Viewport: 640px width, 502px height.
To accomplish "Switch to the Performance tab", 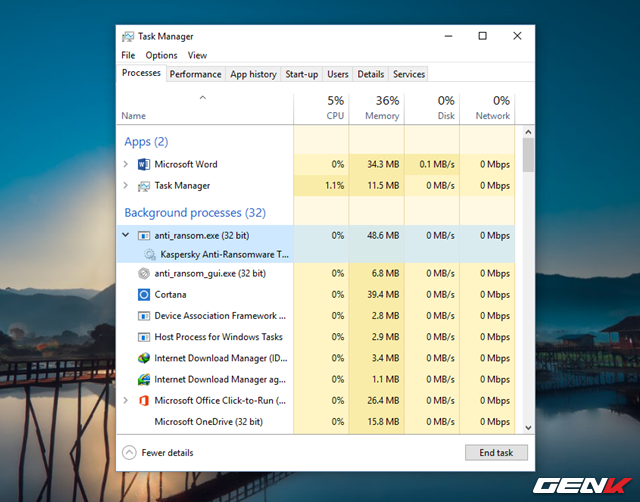I will pos(195,74).
